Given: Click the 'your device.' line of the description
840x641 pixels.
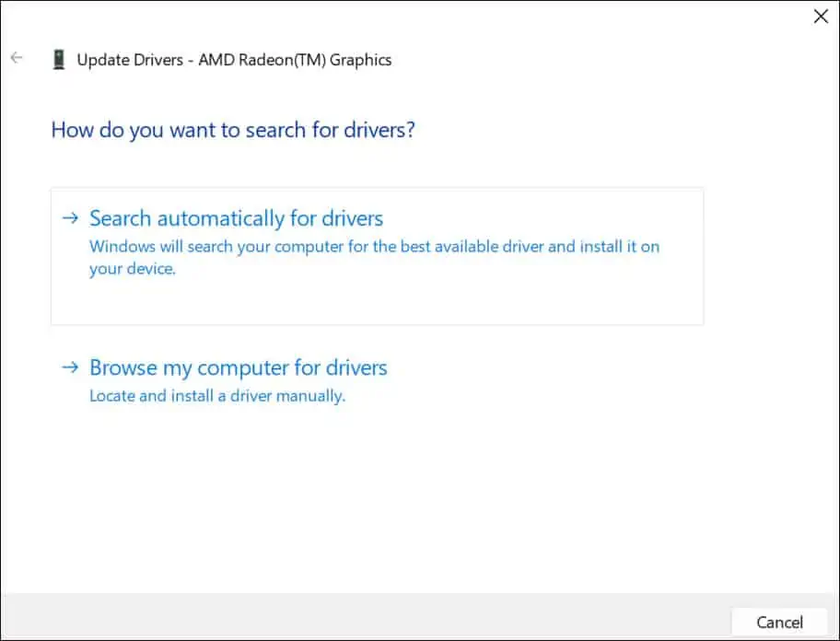Looking at the screenshot, I should [133, 269].
